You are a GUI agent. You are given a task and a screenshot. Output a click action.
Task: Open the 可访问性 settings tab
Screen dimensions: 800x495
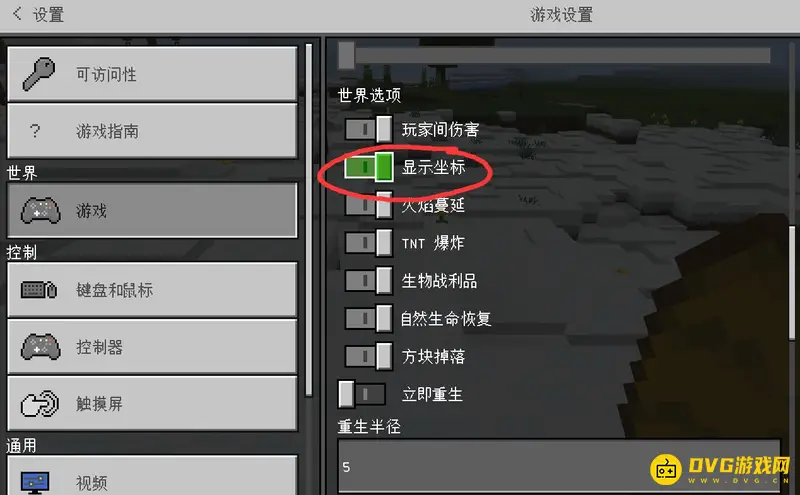click(x=152, y=74)
